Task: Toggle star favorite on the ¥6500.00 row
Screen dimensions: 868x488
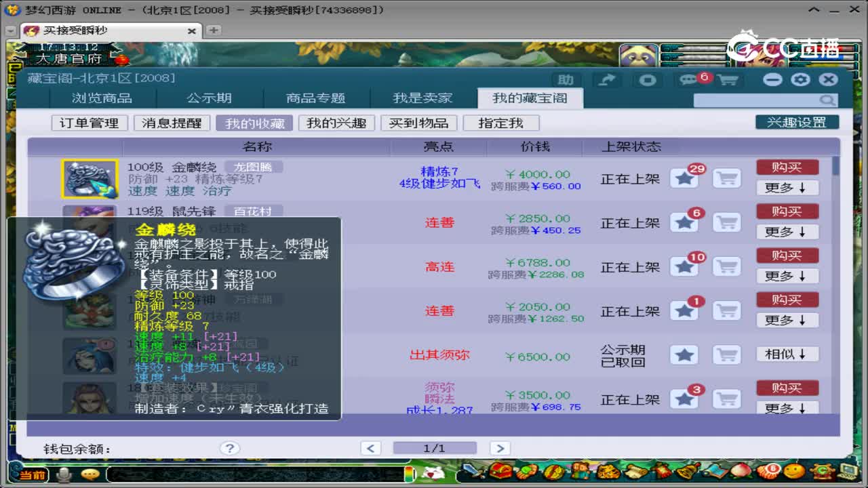Action: pyautogui.click(x=685, y=354)
